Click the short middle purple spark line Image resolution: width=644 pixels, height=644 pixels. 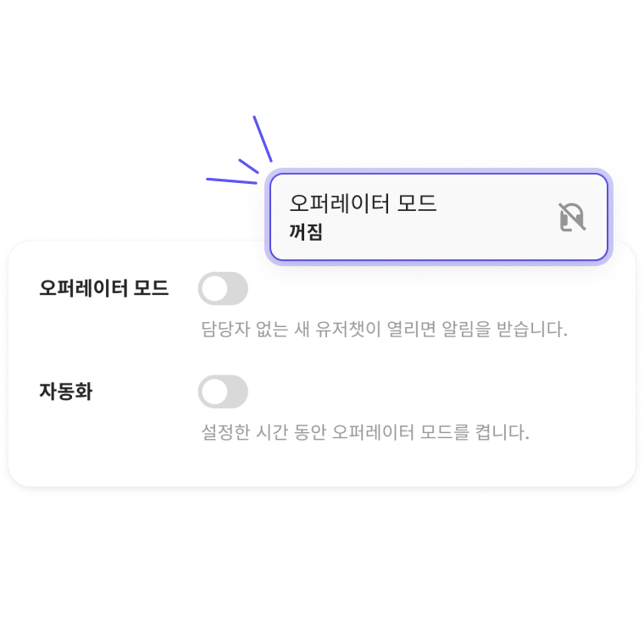tap(248, 166)
